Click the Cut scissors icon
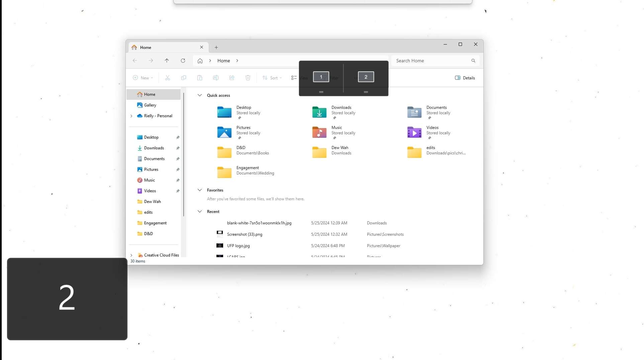The width and height of the screenshot is (644, 360). [x=168, y=78]
